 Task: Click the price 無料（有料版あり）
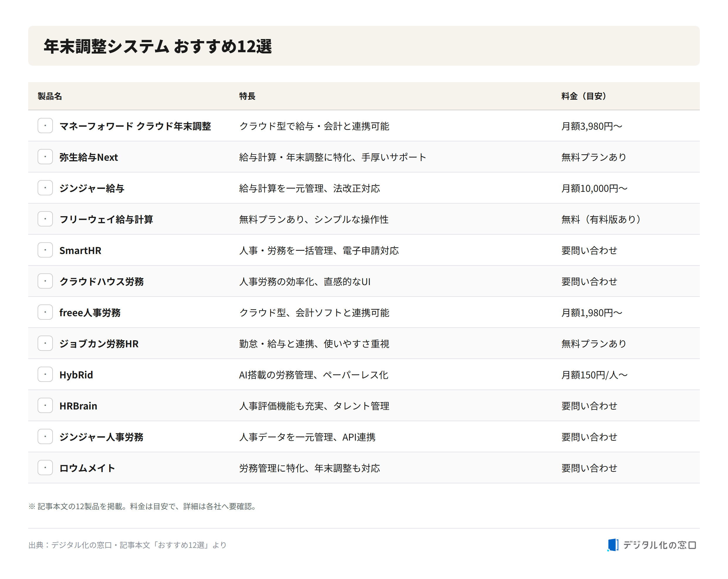pos(601,219)
